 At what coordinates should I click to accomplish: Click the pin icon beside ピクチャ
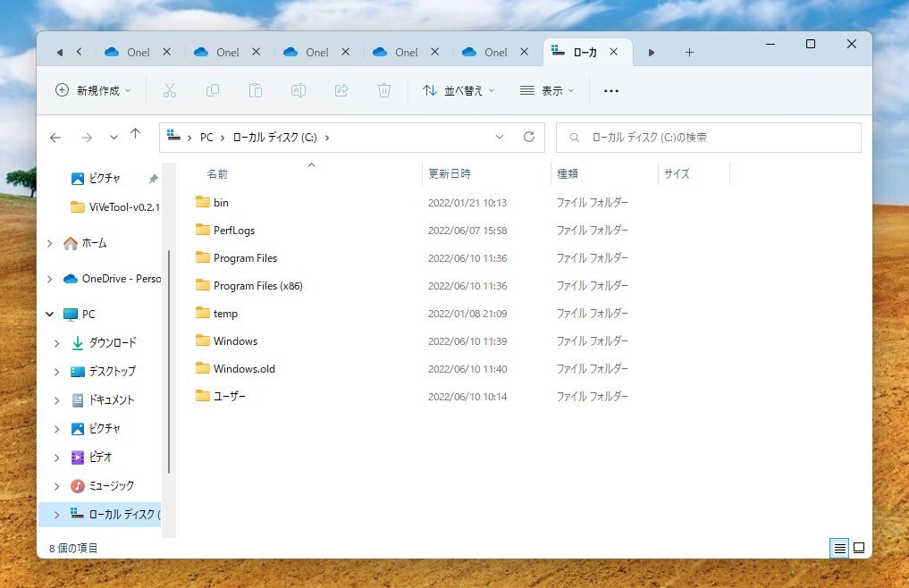pyautogui.click(x=153, y=179)
